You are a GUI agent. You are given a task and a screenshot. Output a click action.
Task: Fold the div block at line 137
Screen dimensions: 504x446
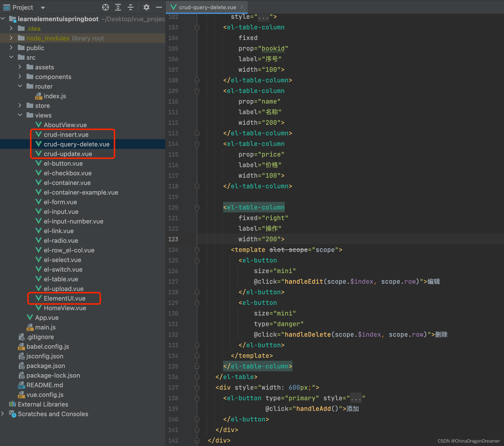(197, 388)
